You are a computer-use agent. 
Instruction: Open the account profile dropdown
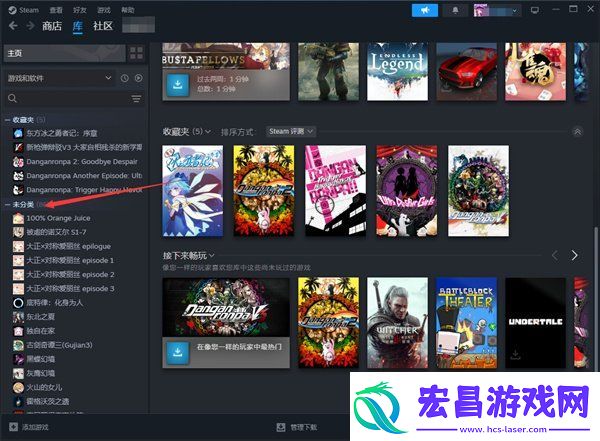497,10
